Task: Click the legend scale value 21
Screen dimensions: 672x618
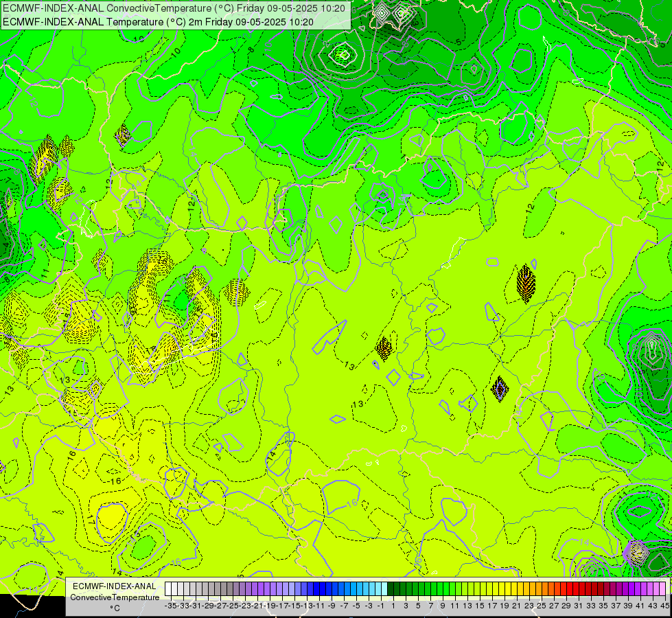Action: (517, 606)
